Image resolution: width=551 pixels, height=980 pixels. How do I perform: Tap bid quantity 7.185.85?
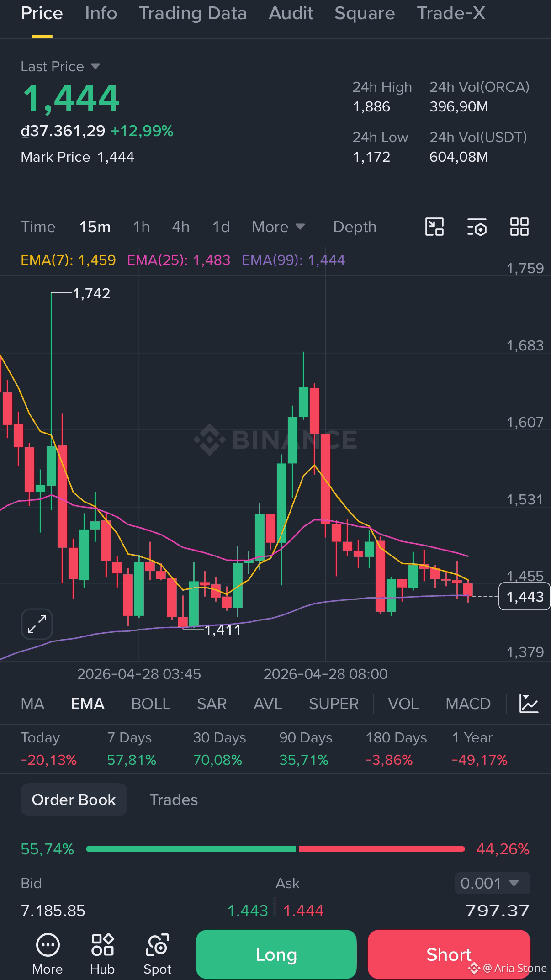53,911
